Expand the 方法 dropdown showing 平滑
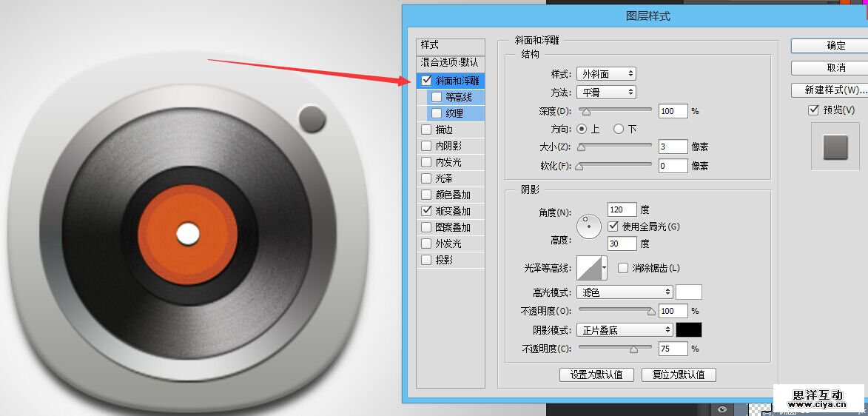The image size is (868, 416). pos(605,93)
